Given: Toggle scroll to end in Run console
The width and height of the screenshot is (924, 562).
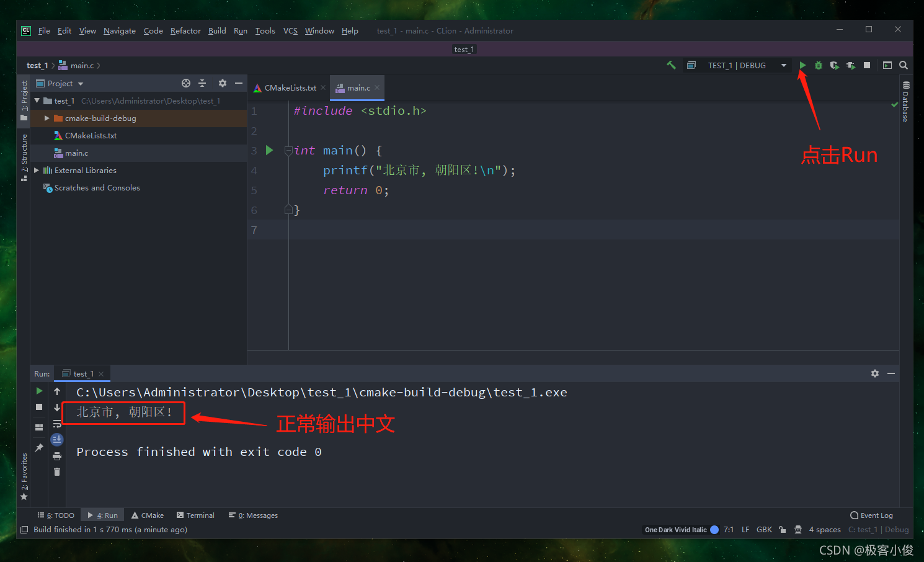Looking at the screenshot, I should click(x=57, y=440).
